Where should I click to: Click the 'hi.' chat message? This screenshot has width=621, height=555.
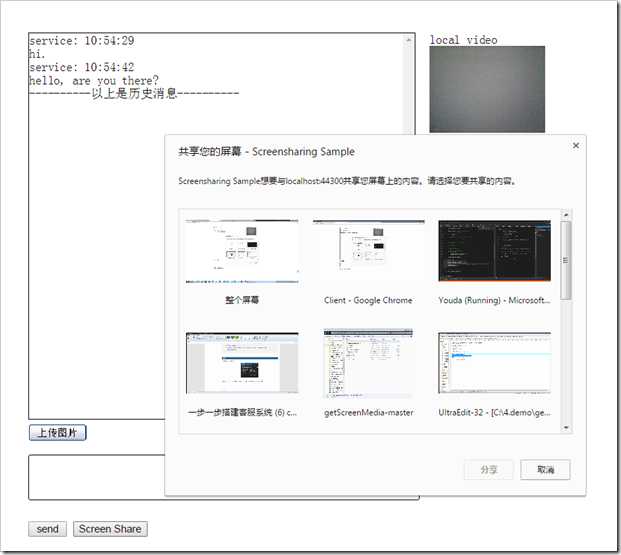pyautogui.click(x=37, y=54)
